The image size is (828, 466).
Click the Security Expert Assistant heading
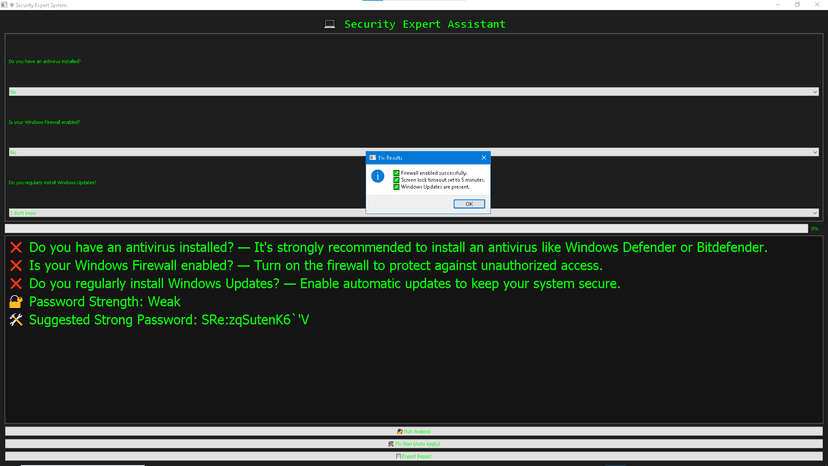pyautogui.click(x=425, y=24)
